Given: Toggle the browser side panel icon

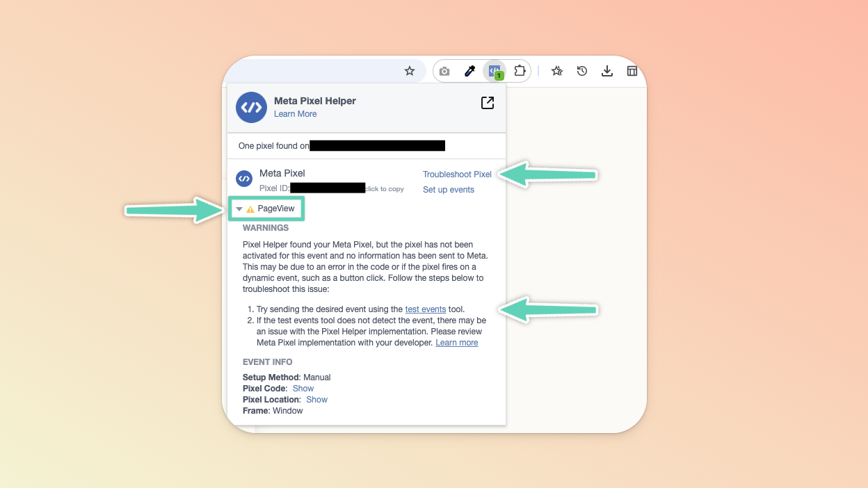Looking at the screenshot, I should point(632,71).
